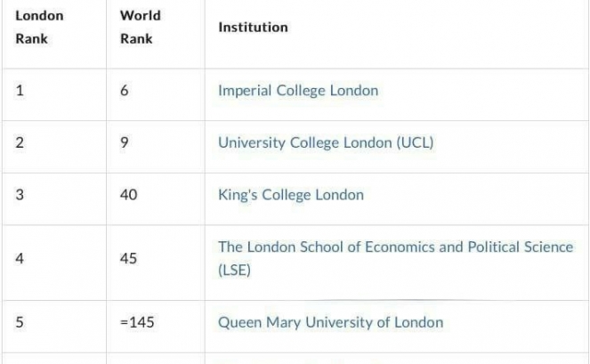
Task: Click the World Rank column header
Action: point(141,27)
